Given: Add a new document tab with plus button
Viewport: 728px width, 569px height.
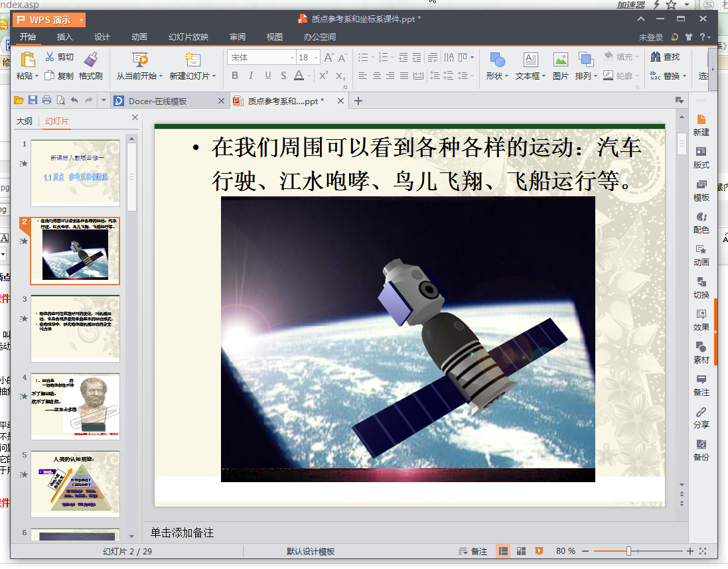Looking at the screenshot, I should click(x=358, y=101).
